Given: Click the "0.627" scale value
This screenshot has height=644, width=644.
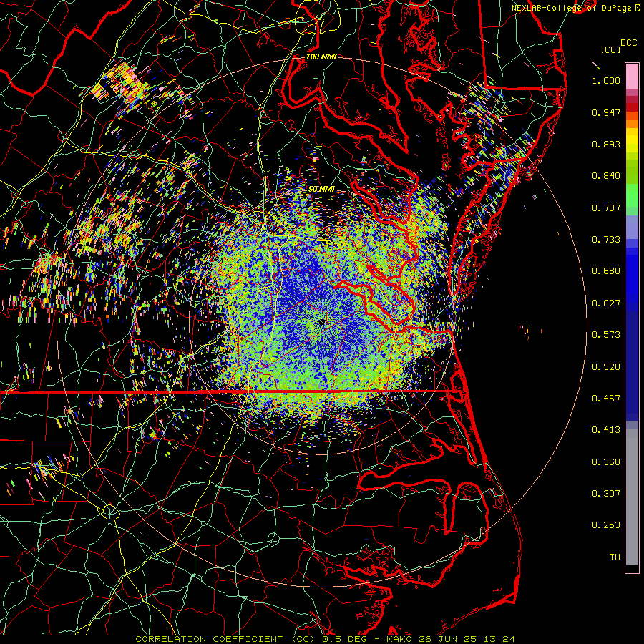Looking at the screenshot, I should click(x=606, y=303).
